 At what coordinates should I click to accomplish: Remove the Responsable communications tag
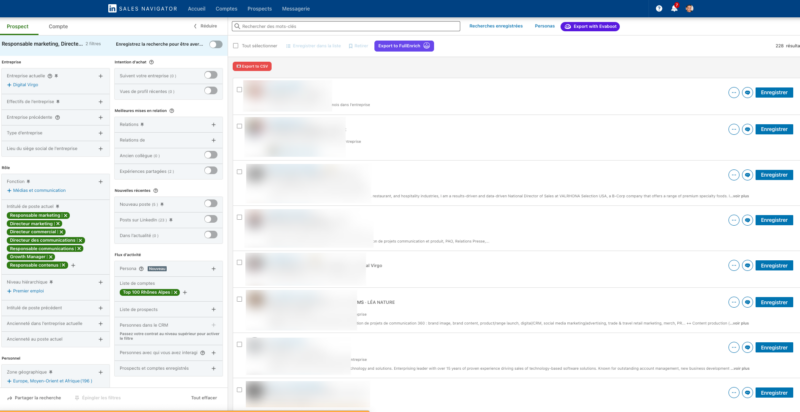pyautogui.click(x=79, y=249)
